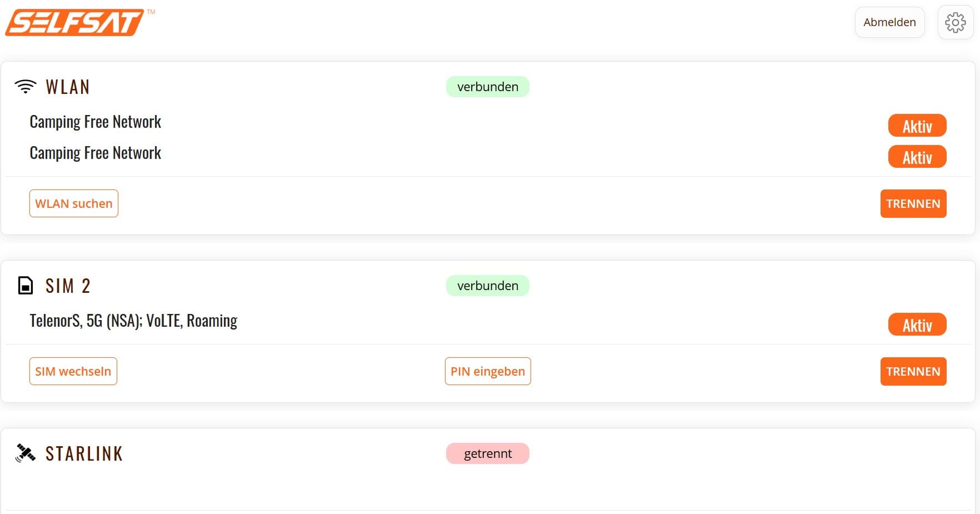Click the Starlink satellite icon
The image size is (980, 514).
pos(26,453)
